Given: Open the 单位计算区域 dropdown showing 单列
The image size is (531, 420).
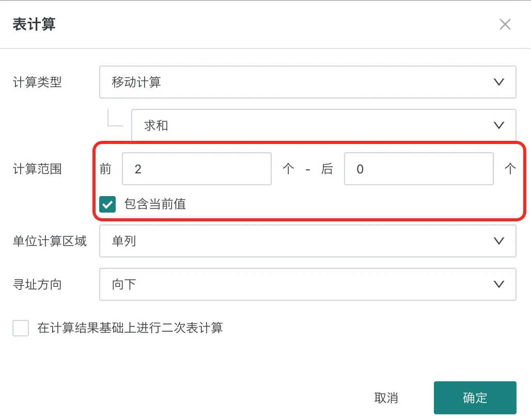Looking at the screenshot, I should (x=300, y=241).
